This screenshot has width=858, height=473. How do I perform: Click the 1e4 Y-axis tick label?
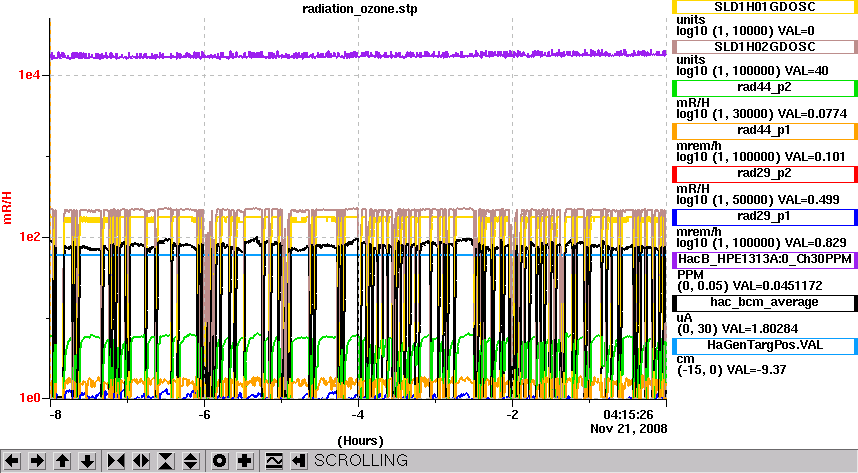point(30,75)
